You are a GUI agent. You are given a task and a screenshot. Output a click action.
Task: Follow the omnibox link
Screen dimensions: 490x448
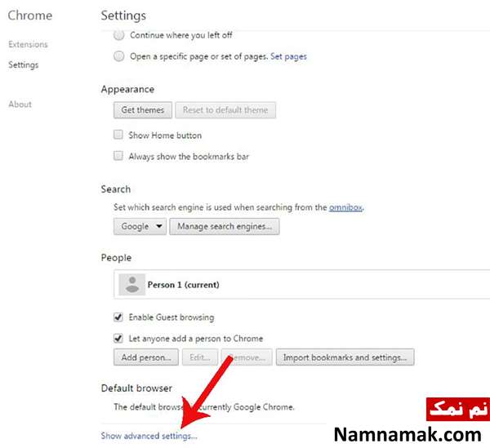pos(345,207)
